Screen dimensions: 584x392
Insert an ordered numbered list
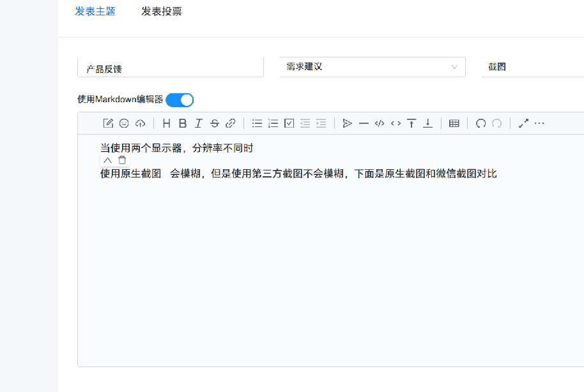coord(273,123)
